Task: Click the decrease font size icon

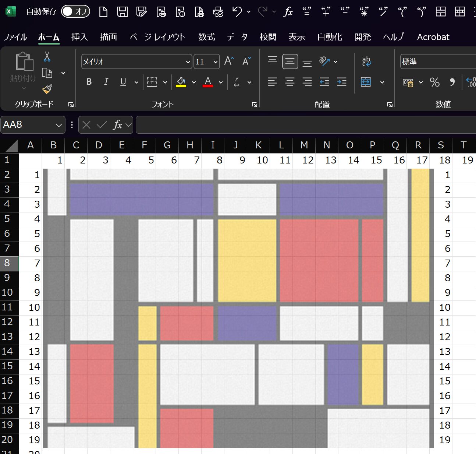Action: [x=246, y=61]
